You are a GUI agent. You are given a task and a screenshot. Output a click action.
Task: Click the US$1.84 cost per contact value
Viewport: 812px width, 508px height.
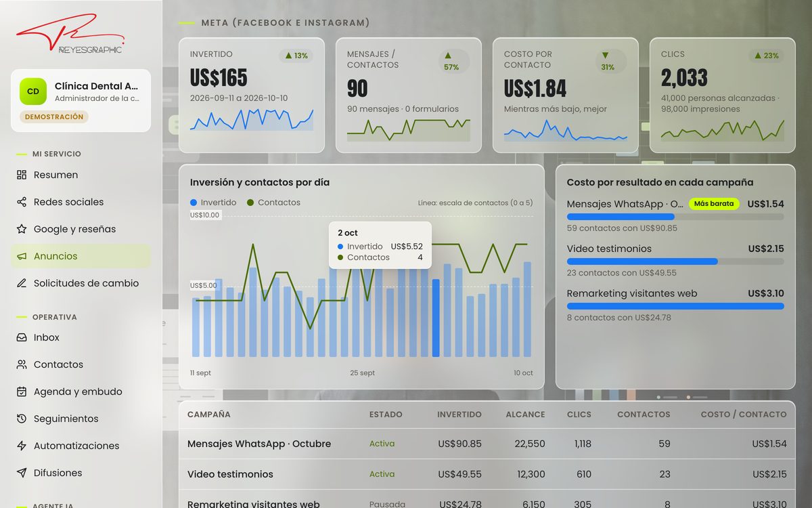(x=535, y=89)
